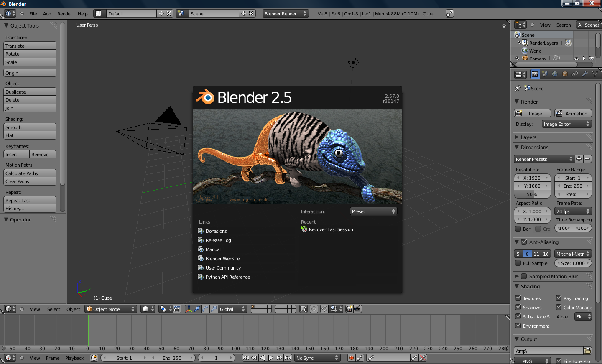Toggle manipulate object centers icon
The height and width of the screenshot is (364, 602).
point(177,309)
